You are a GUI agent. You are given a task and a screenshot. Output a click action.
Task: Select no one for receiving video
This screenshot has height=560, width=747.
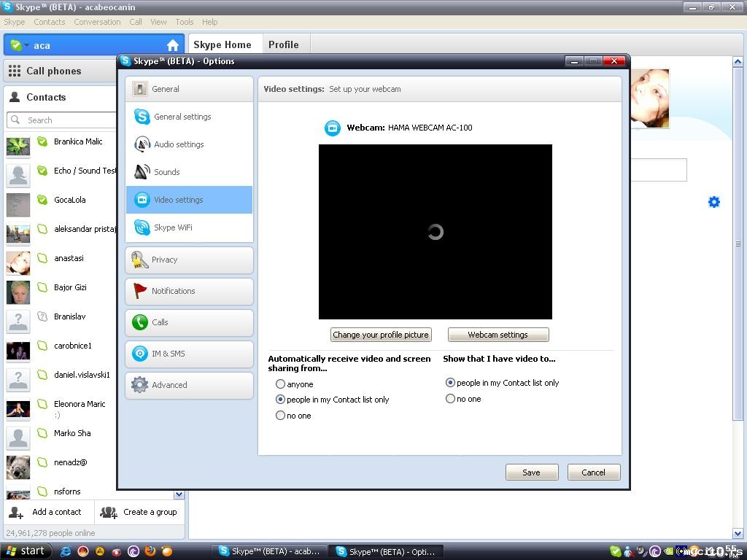click(x=280, y=415)
